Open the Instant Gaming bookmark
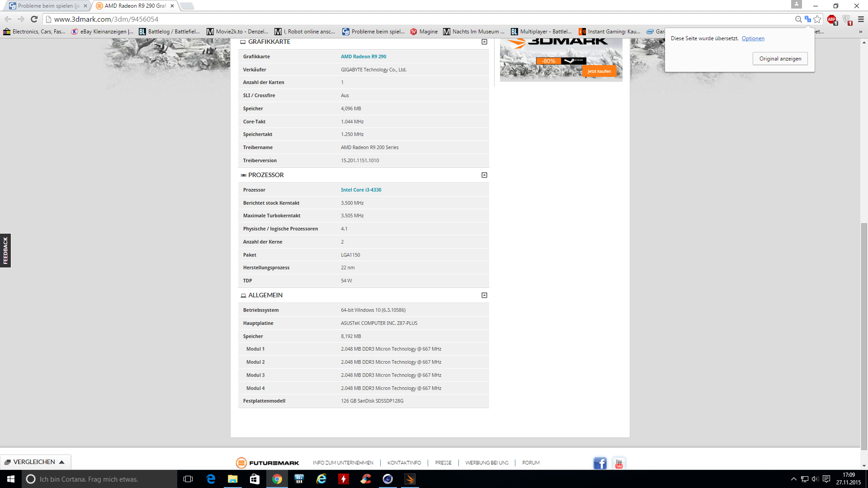Image resolution: width=868 pixels, height=488 pixels. click(609, 32)
